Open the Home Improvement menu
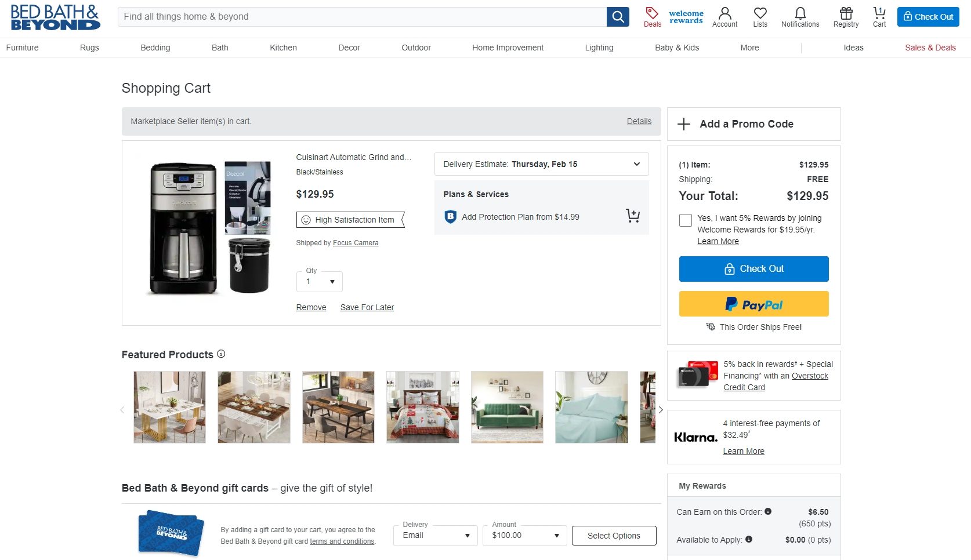This screenshot has width=971, height=560. pyautogui.click(x=508, y=48)
